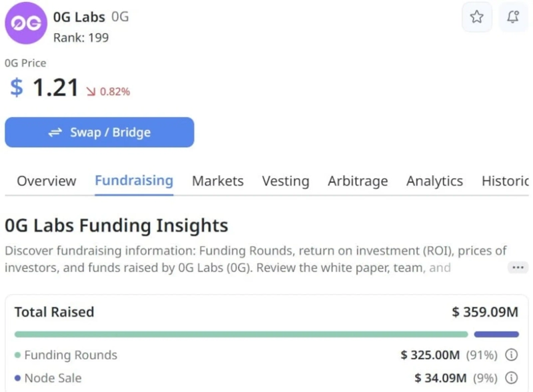The width and height of the screenshot is (533, 392).
Task: Toggle the Node Sale legend bullet
Action: click(18, 377)
